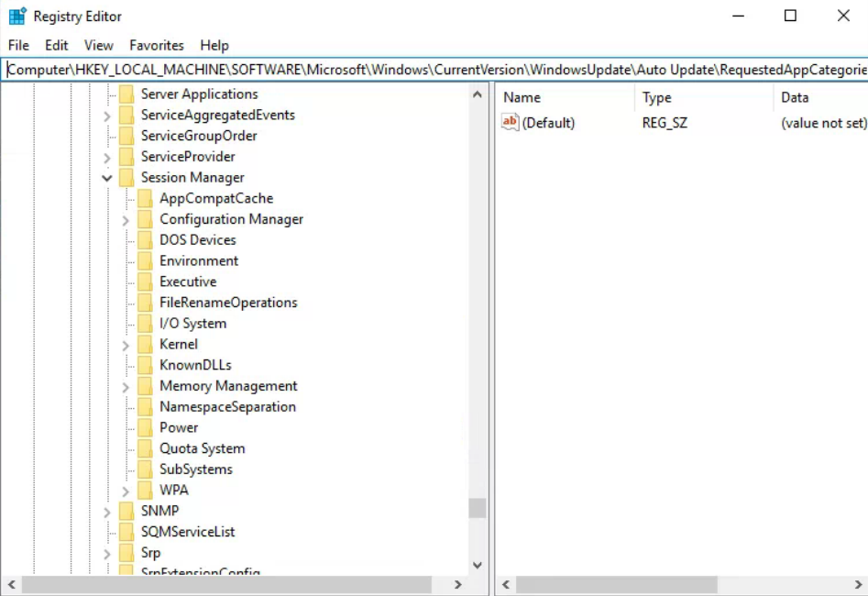Select the Environment key label
Image resolution: width=868 pixels, height=596 pixels.
199,261
